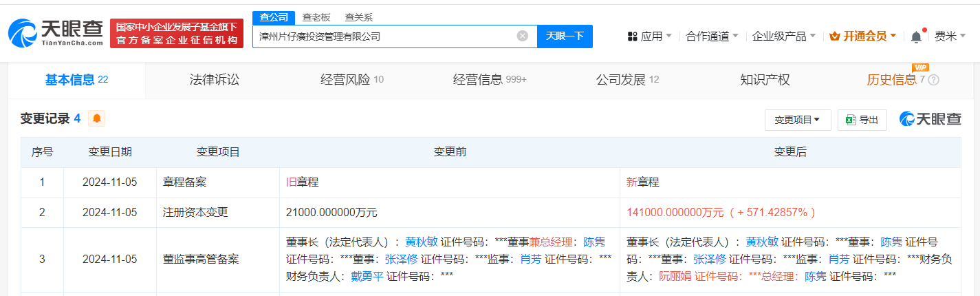Click the orange alert bell next to 变更记录
The image size is (980, 296).
click(x=97, y=118)
